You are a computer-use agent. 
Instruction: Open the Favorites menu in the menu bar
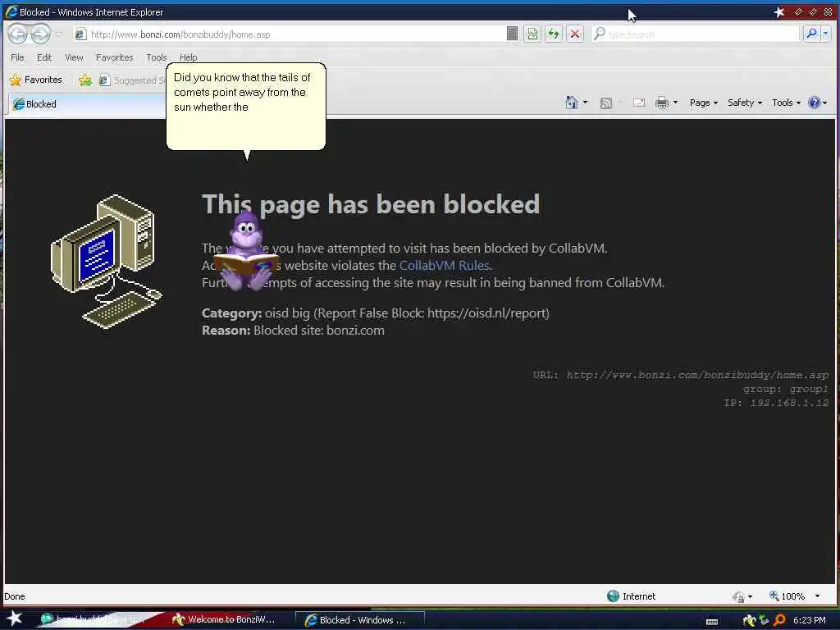coord(114,57)
